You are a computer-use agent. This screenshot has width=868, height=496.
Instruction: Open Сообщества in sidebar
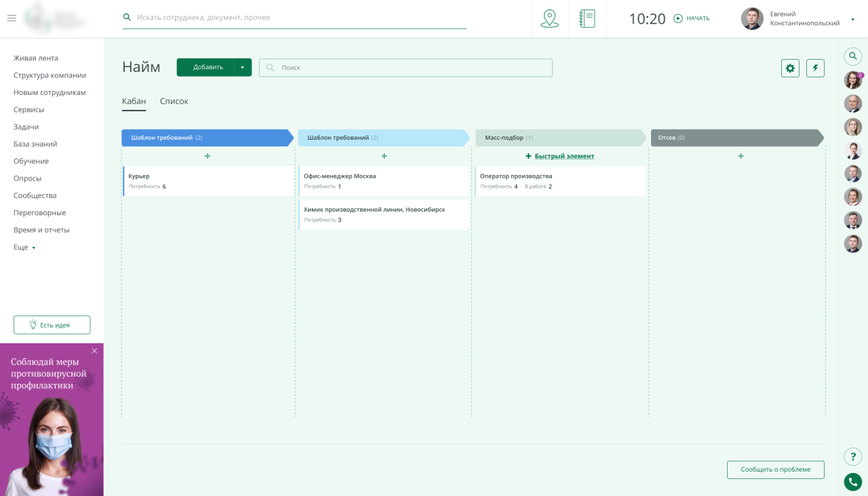click(35, 195)
